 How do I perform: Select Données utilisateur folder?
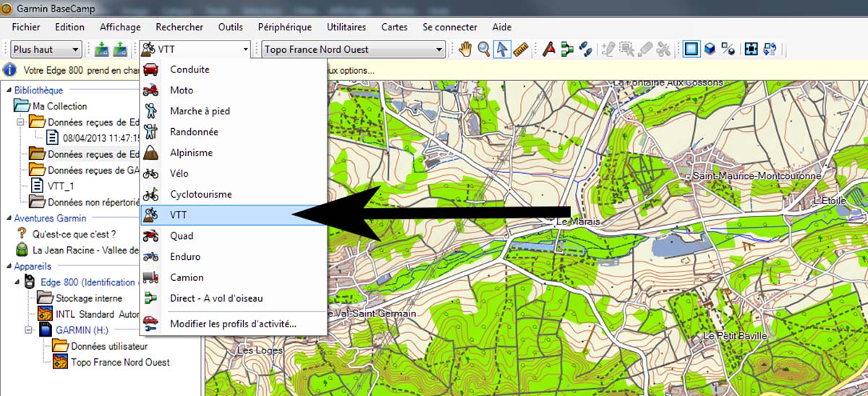click(109, 346)
